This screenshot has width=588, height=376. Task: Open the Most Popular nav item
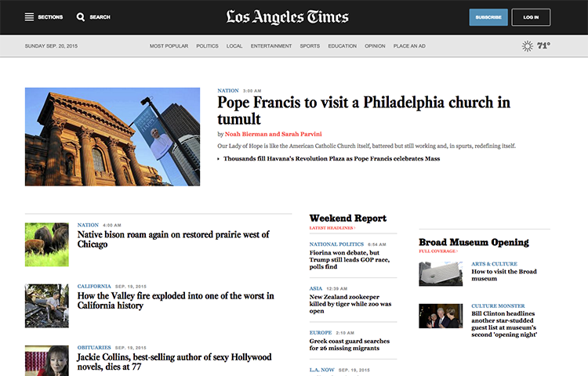click(x=169, y=46)
